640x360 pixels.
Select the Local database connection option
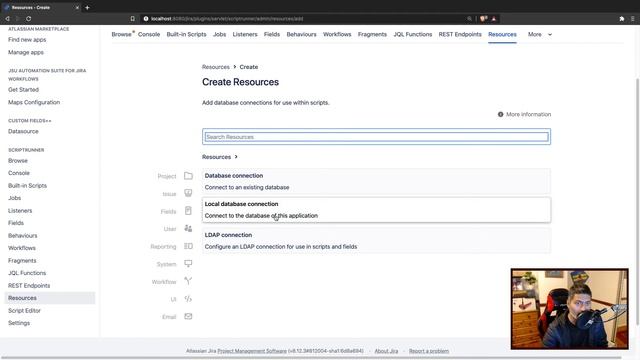pos(376,210)
